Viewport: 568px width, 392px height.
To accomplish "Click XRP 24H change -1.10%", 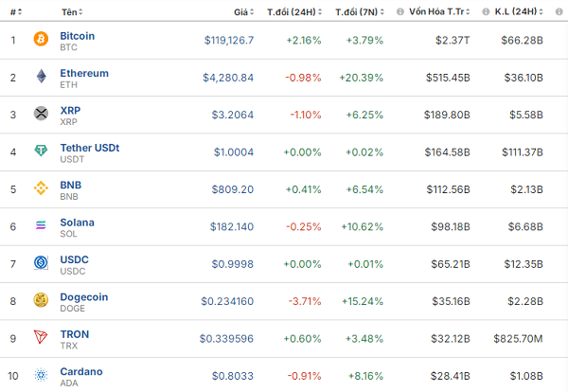I will tap(306, 115).
